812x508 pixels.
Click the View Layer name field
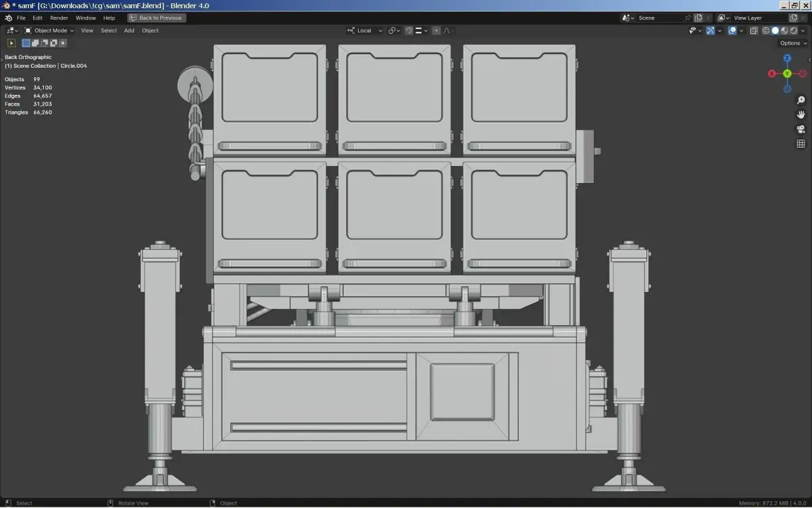[760, 18]
